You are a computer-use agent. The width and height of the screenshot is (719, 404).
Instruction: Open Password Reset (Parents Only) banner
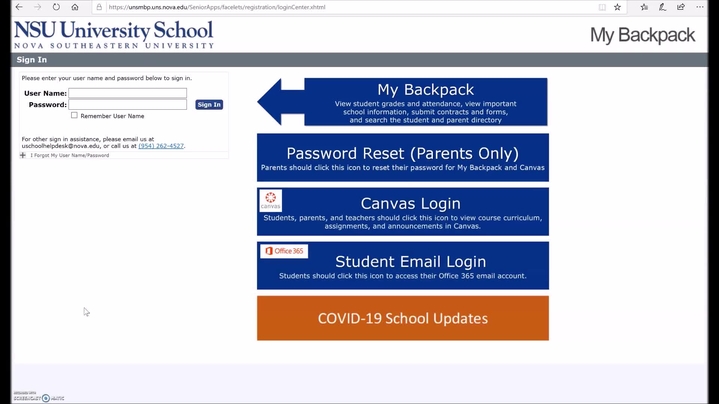(x=403, y=157)
